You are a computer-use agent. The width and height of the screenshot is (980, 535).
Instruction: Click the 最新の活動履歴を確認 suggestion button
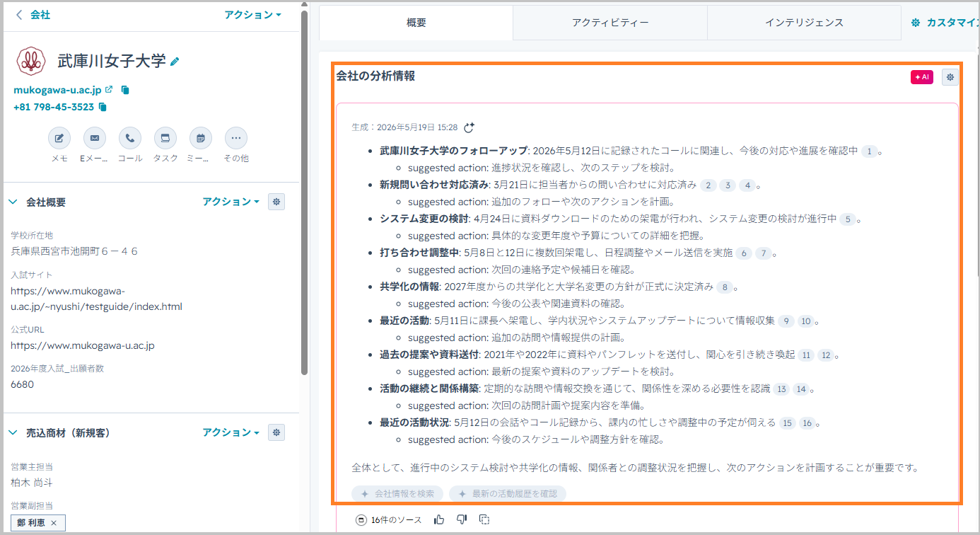(508, 493)
